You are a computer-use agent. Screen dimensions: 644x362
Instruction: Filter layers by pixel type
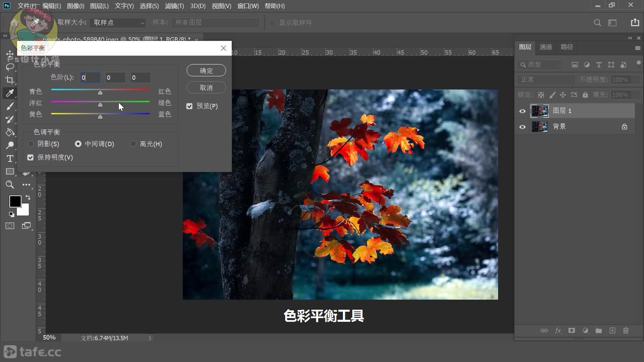coord(575,65)
